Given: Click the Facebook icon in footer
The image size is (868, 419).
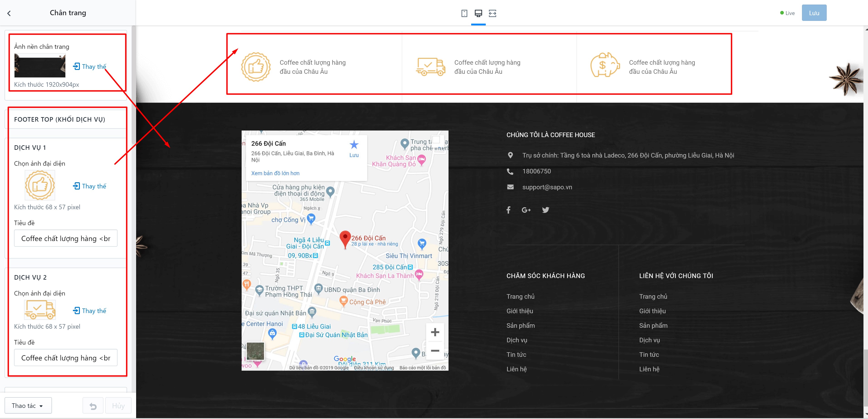Looking at the screenshot, I should 508,210.
